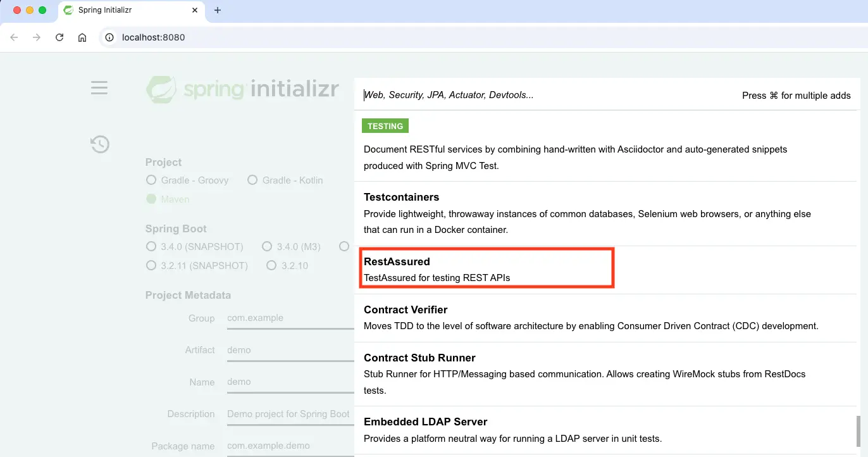This screenshot has height=457, width=868.
Task: Click the 'Project' heading
Action: (x=163, y=162)
